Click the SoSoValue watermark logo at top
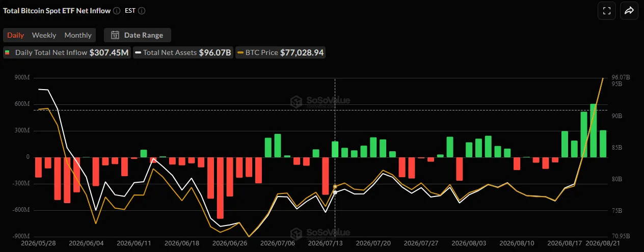 coord(320,101)
